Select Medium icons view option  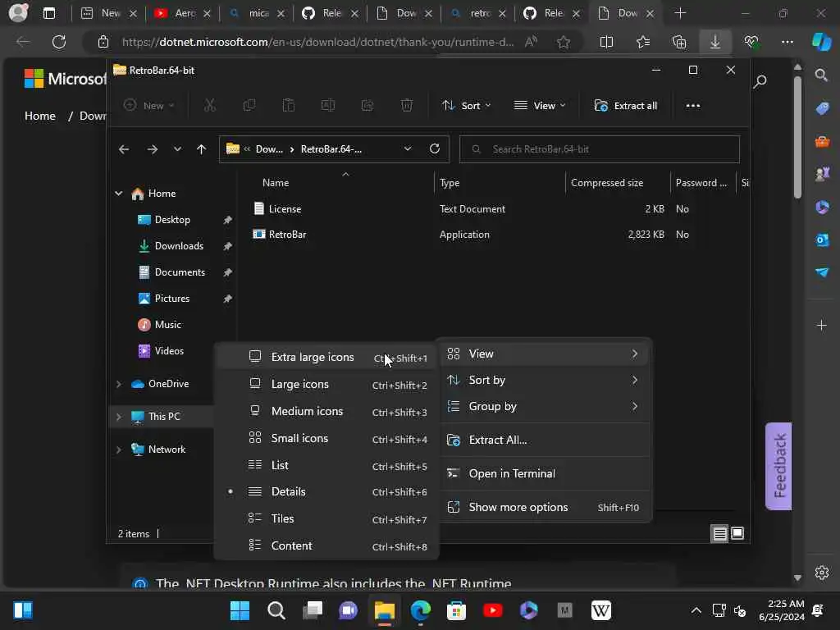pyautogui.click(x=326, y=412)
